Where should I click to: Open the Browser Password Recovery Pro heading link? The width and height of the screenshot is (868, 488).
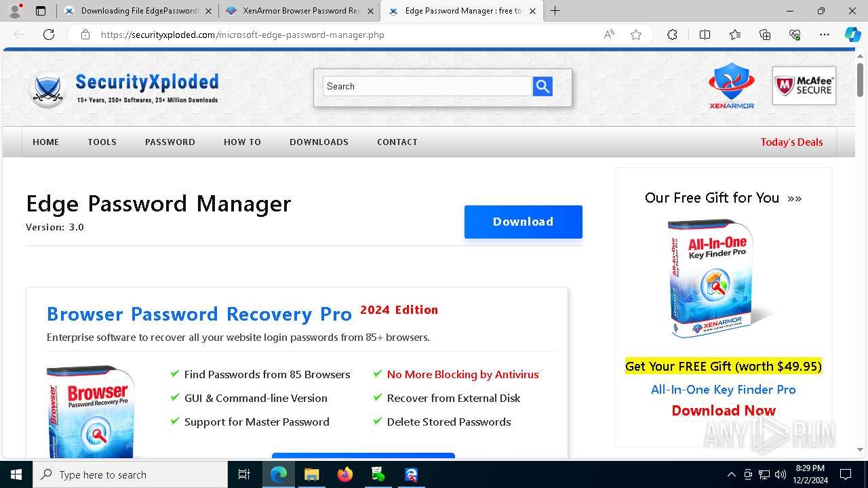click(199, 314)
